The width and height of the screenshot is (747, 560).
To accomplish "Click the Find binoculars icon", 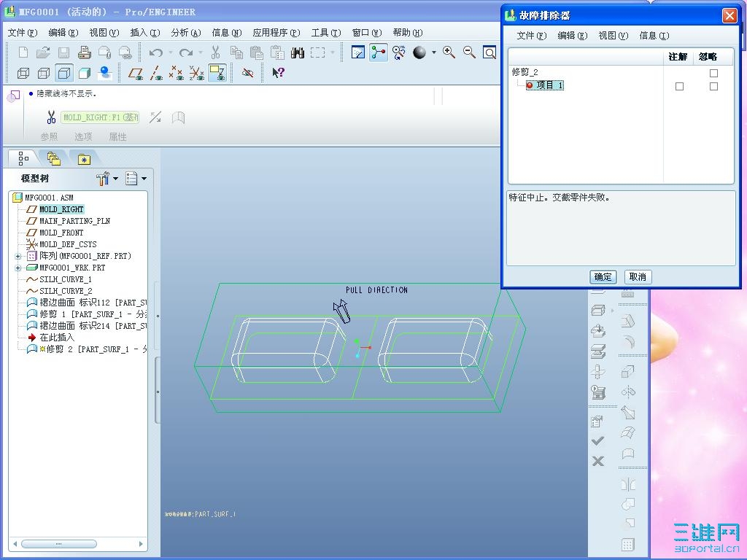I will coord(298,52).
